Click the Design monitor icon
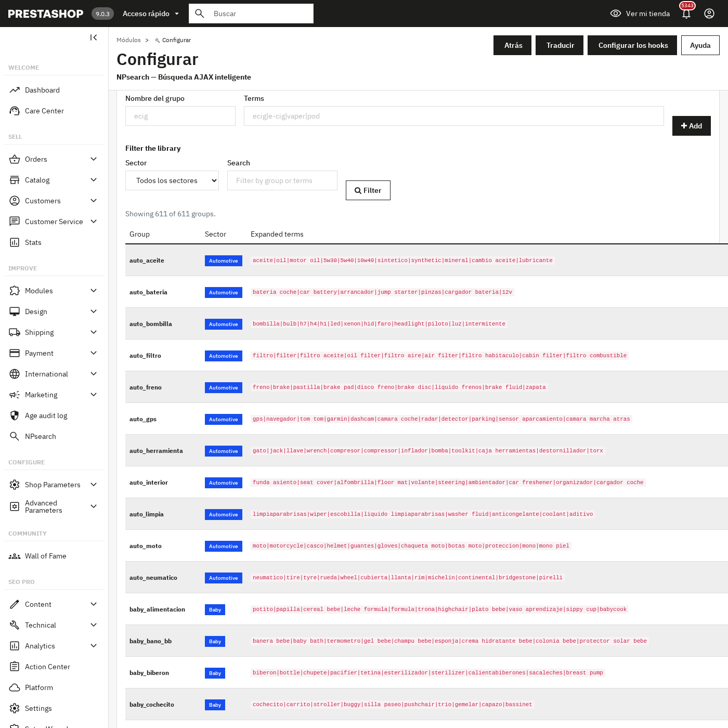Viewport: 728px width, 728px height. tap(15, 311)
